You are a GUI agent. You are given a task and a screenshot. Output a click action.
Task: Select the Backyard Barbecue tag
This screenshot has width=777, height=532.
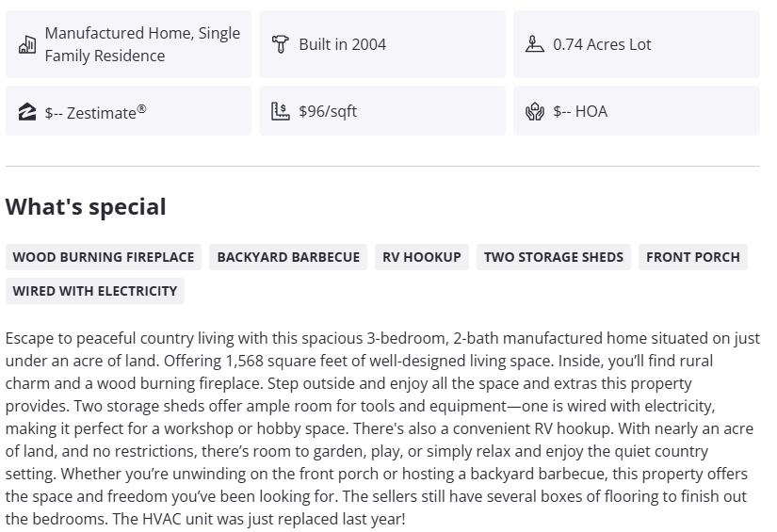pyautogui.click(x=288, y=257)
